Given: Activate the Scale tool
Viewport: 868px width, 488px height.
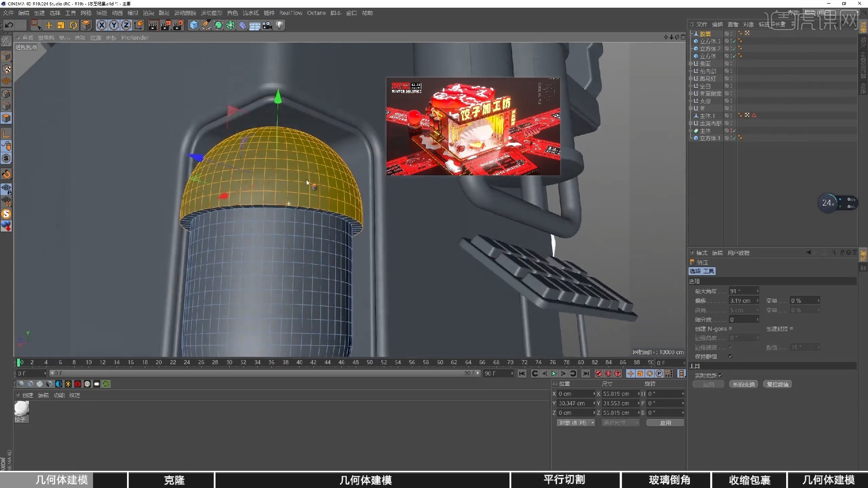Looking at the screenshot, I should [x=61, y=25].
